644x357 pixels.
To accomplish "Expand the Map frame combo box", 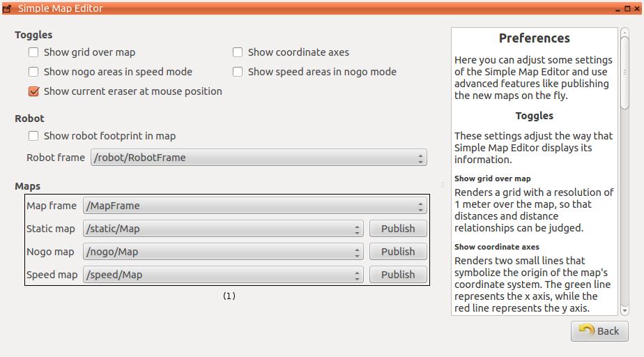I will coord(254,206).
